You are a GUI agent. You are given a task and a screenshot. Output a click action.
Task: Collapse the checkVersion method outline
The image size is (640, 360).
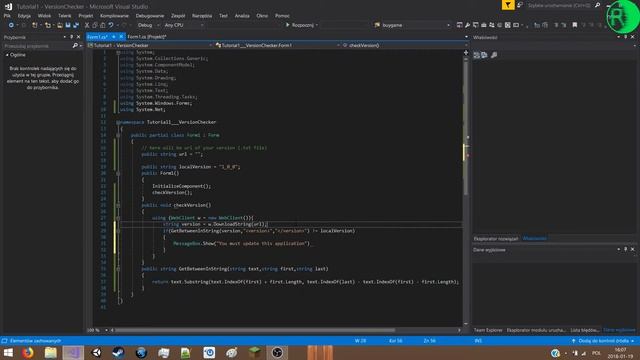coord(118,205)
